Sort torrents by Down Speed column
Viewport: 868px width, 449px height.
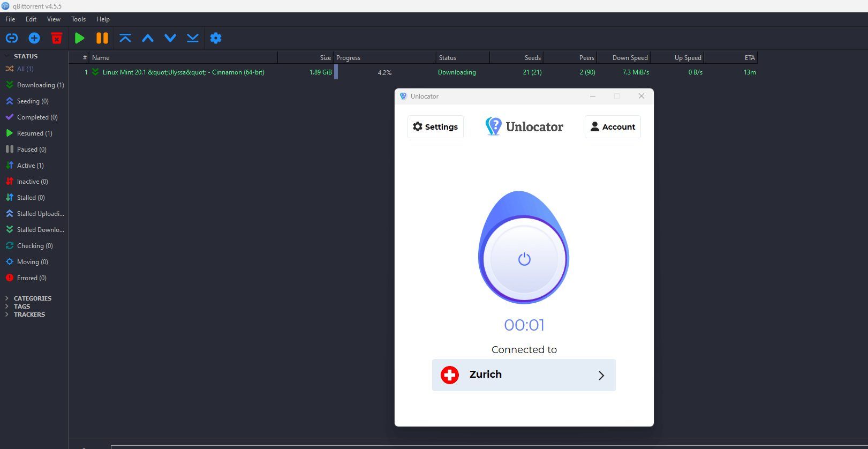(x=623, y=58)
